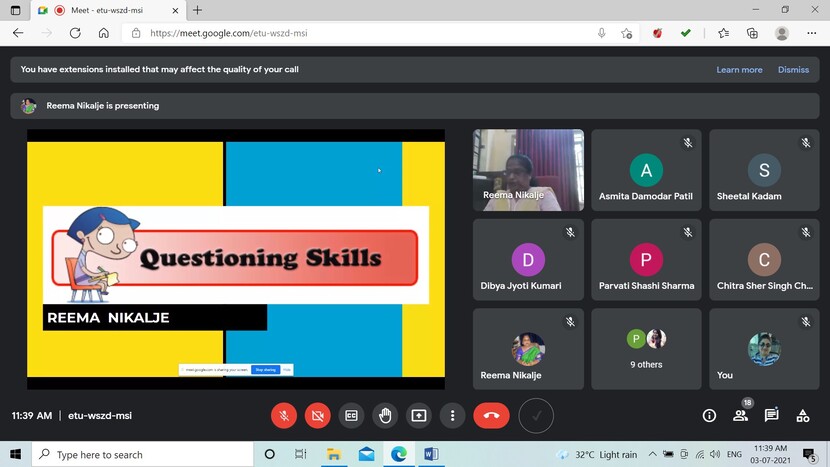This screenshot has height=467, width=830.
Task: Open the meeting details info icon
Action: (x=709, y=415)
